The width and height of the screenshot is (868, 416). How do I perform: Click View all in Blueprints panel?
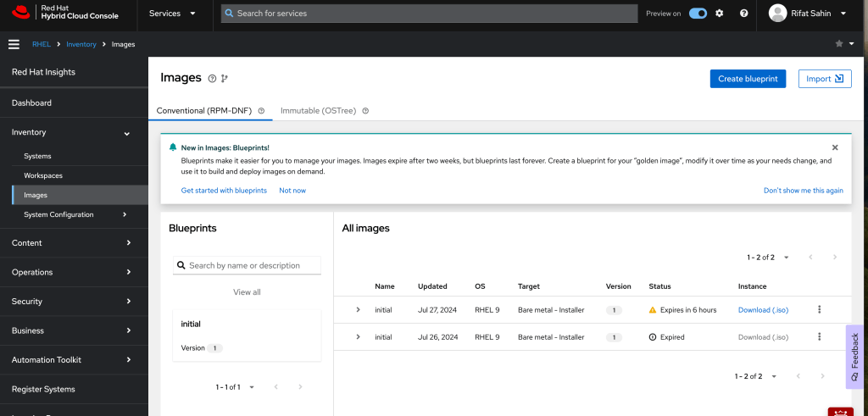247,292
